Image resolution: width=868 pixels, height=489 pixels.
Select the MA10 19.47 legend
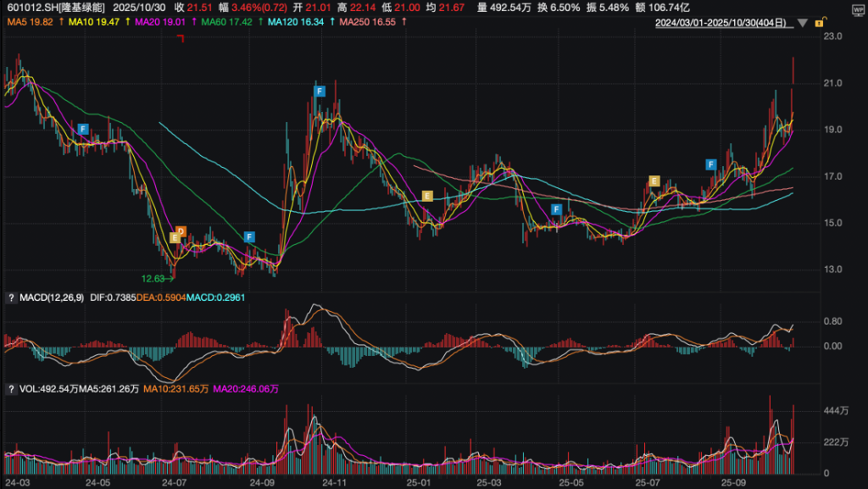tap(94, 22)
